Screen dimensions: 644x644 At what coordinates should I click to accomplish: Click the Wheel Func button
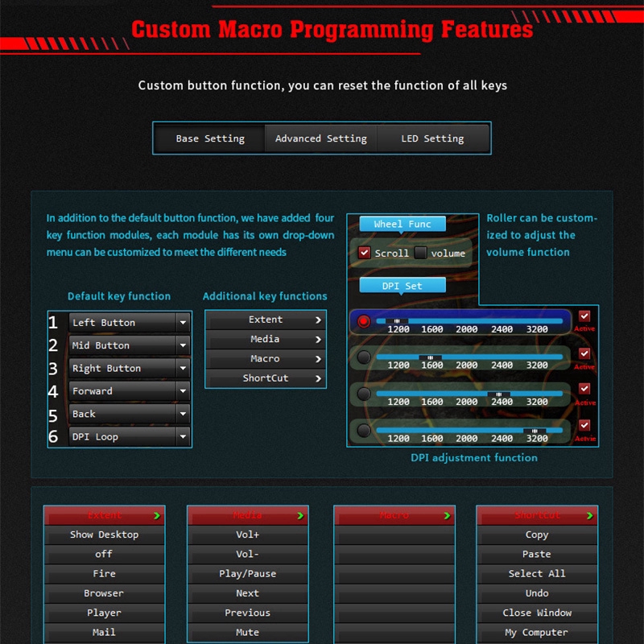(x=402, y=224)
